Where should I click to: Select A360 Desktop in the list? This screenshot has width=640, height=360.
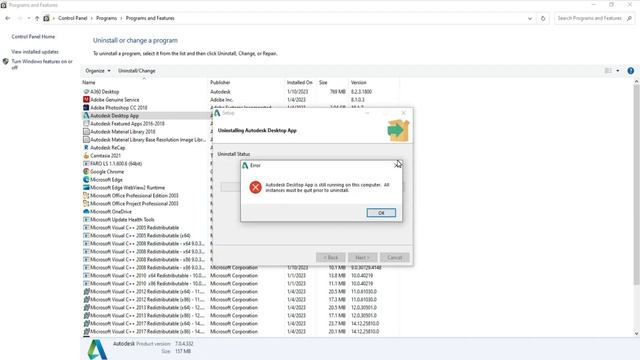point(104,92)
